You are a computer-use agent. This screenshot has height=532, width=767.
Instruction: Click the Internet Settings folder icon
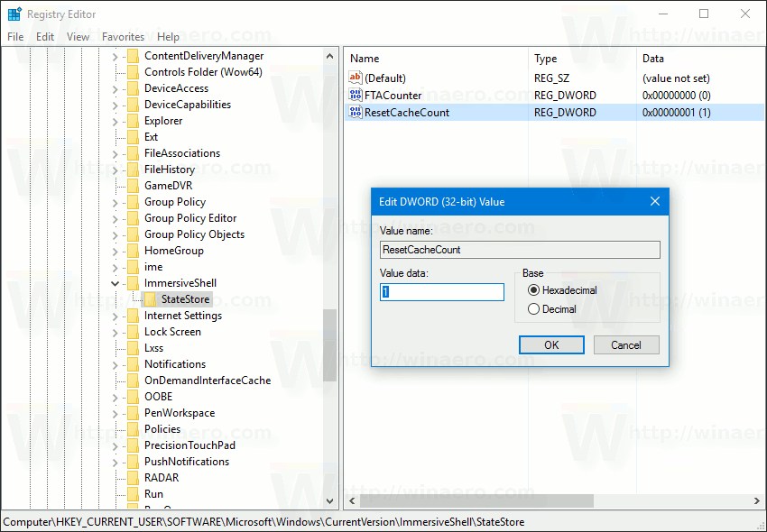click(133, 316)
